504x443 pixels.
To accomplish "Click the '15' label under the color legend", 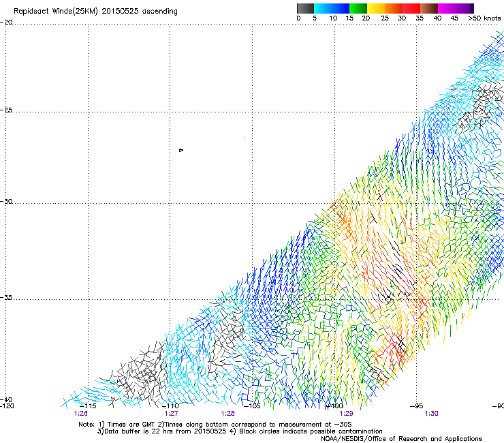I will pos(349,18).
